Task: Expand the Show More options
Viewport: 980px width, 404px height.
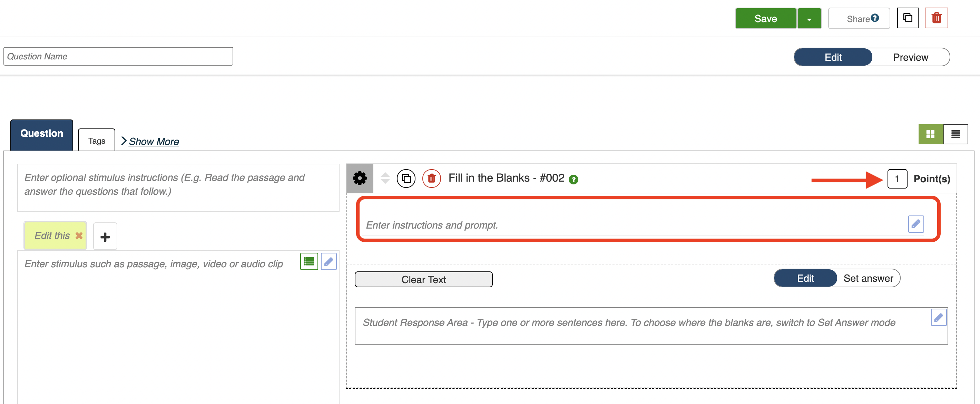Action: tap(153, 141)
